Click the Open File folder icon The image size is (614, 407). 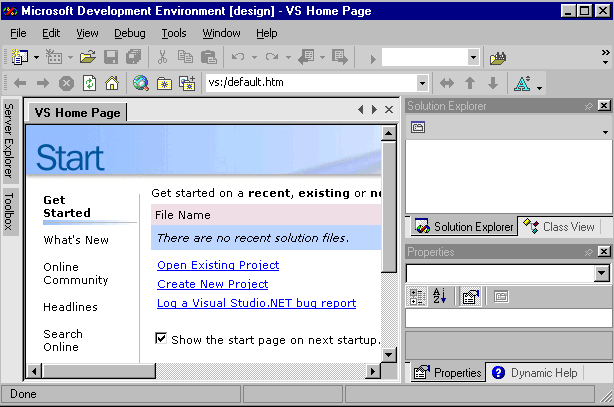coord(88,58)
